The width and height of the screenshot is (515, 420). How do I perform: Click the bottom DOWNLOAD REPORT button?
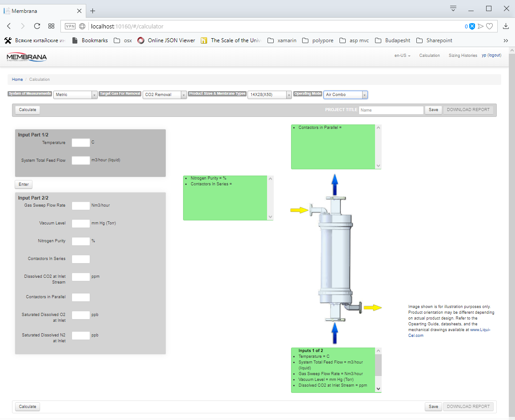(x=468, y=407)
